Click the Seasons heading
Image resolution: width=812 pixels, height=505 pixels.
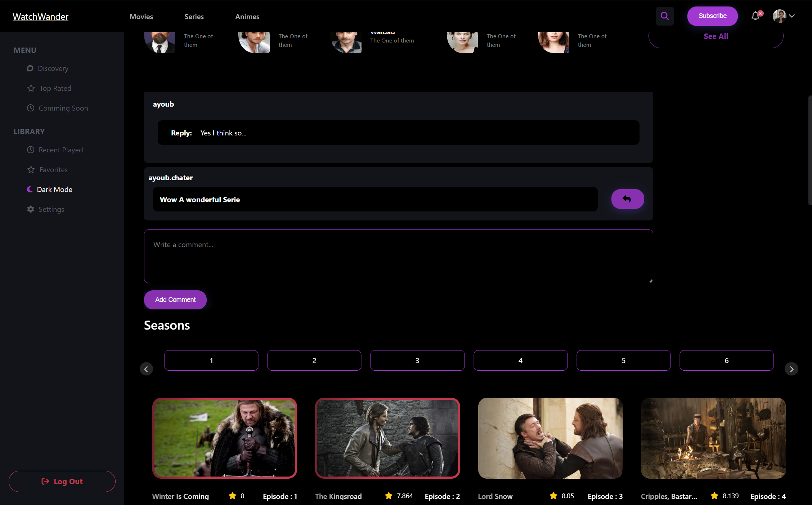point(167,325)
